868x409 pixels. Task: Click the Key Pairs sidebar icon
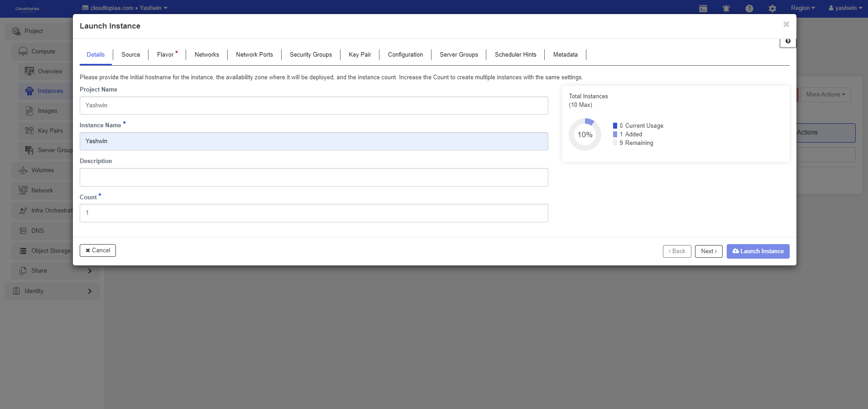29,131
